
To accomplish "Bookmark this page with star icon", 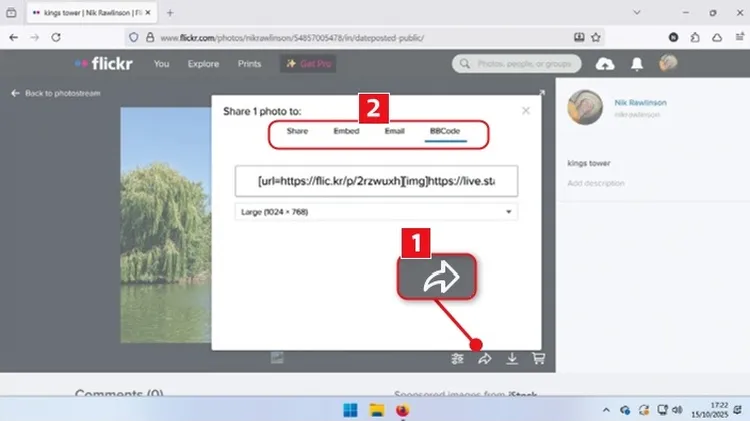I will click(x=596, y=37).
